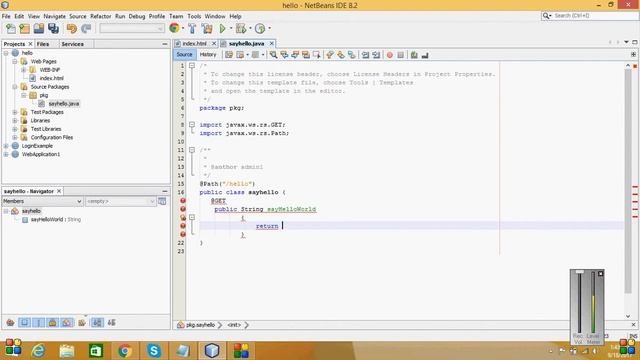Click the Profile Project icon
This screenshot has height=360, width=640.
tap(260, 29)
